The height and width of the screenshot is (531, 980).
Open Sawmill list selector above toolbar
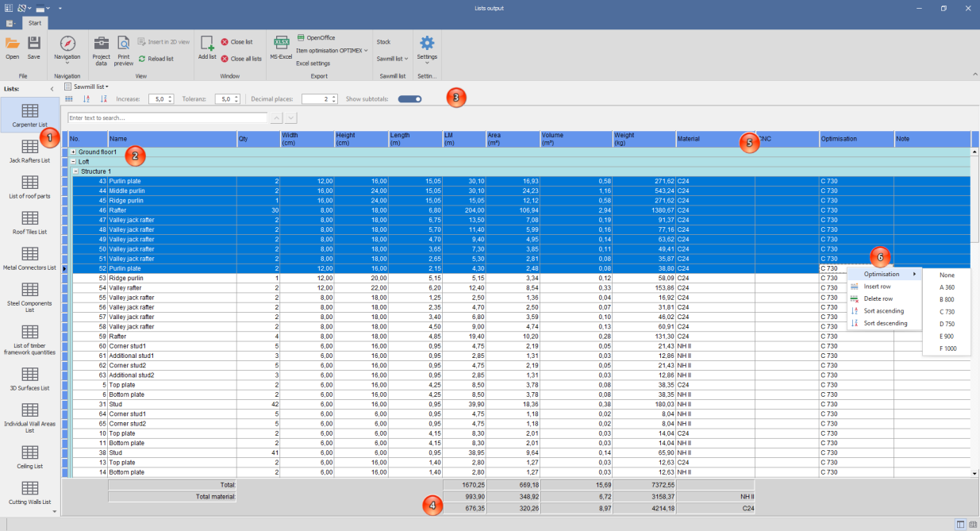86,86
